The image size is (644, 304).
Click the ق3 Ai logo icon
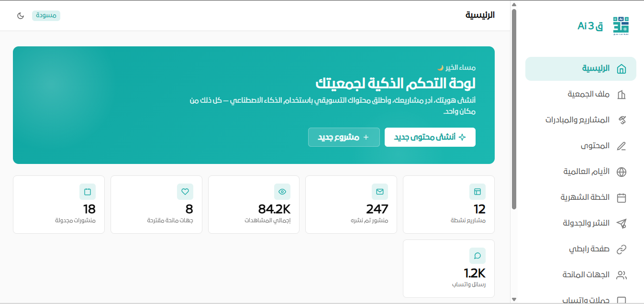(x=621, y=26)
